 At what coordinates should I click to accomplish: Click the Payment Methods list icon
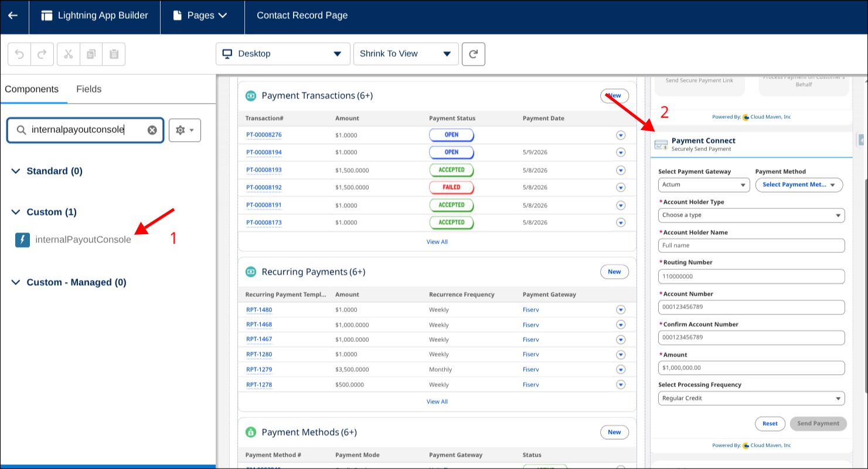(x=251, y=432)
